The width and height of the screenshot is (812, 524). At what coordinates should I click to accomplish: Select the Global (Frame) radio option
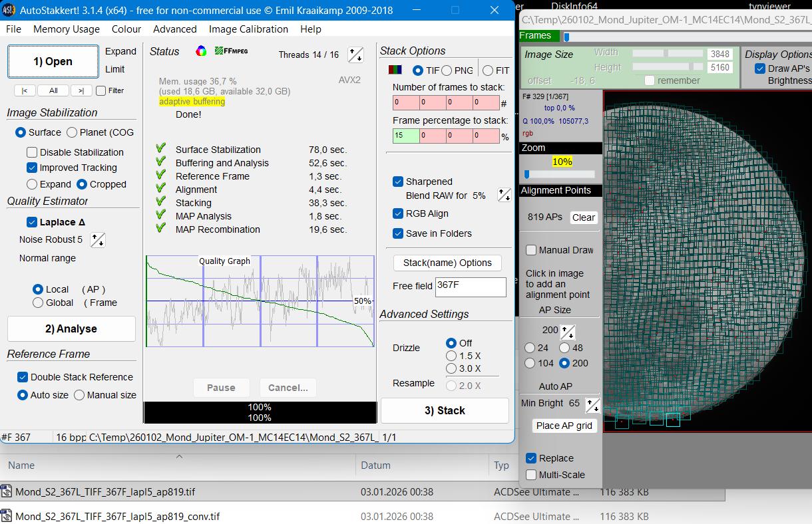tap(38, 303)
